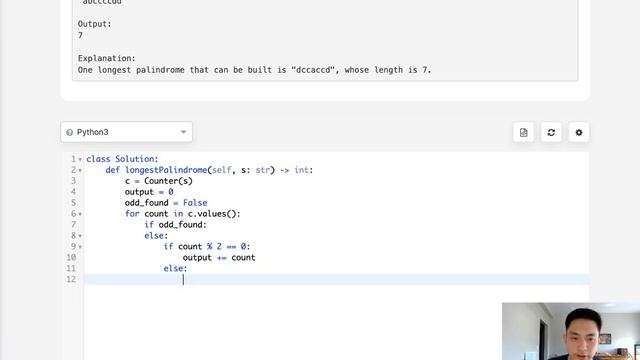Click the help icon beside Python3

pyautogui.click(x=69, y=133)
